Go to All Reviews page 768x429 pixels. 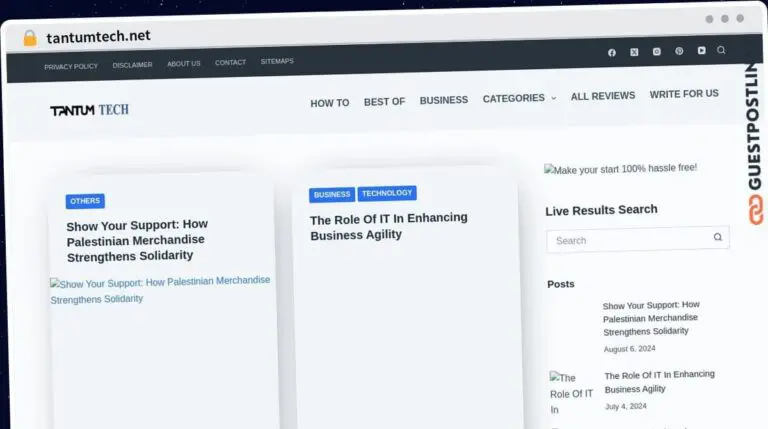point(603,96)
